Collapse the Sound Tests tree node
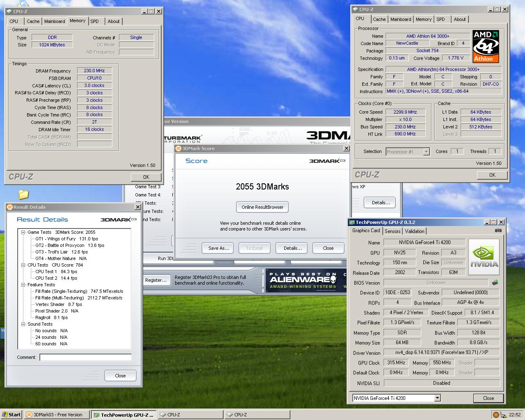The image size is (525, 420). [x=23, y=324]
